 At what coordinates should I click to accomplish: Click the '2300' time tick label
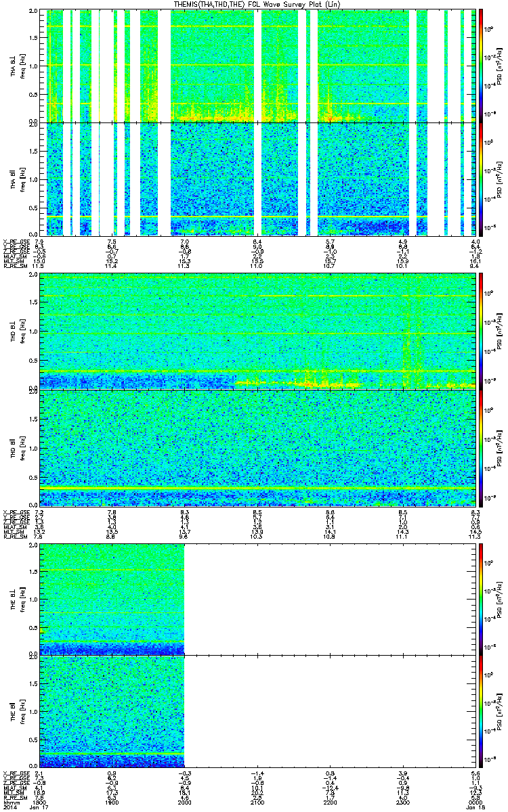tap(403, 802)
